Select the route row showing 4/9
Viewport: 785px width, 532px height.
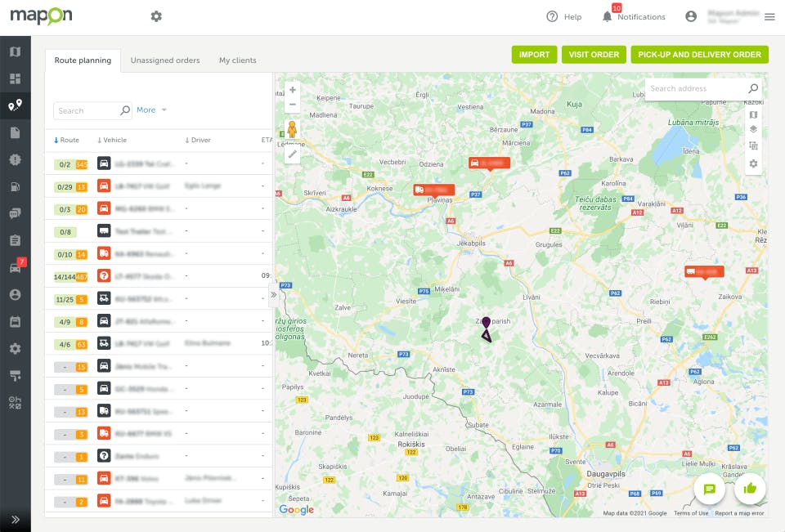coord(159,321)
